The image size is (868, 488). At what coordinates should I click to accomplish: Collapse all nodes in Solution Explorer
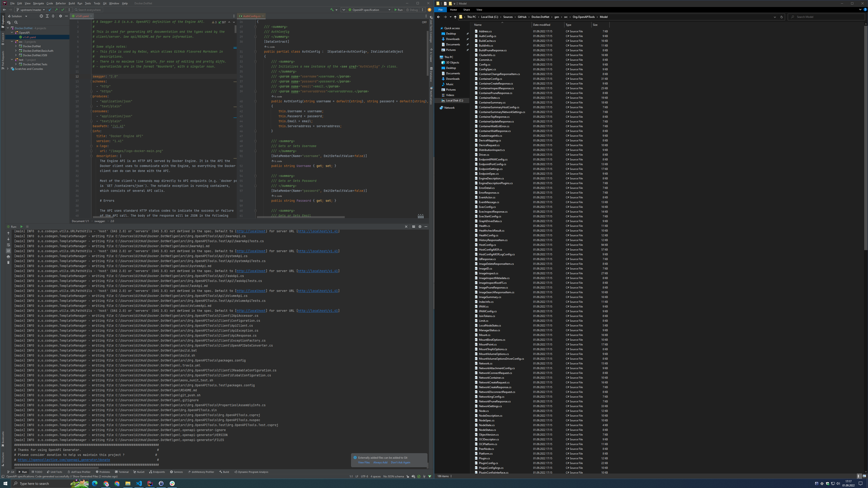(x=53, y=16)
